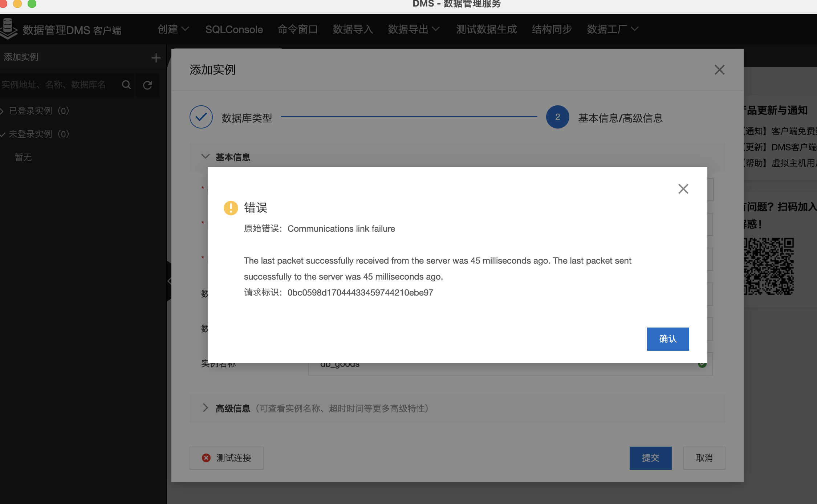Click step 2 circle 基本信息/高级信息

pos(557,117)
